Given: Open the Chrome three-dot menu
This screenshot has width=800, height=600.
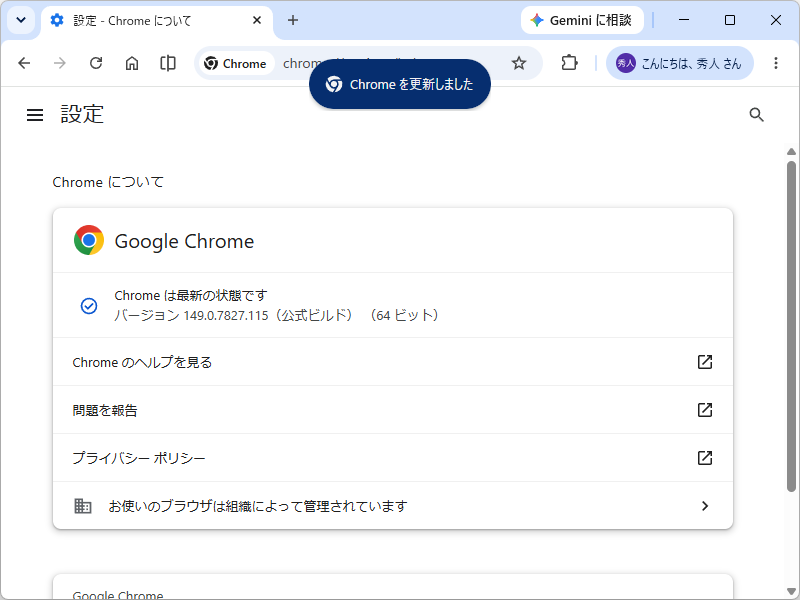Looking at the screenshot, I should (776, 63).
